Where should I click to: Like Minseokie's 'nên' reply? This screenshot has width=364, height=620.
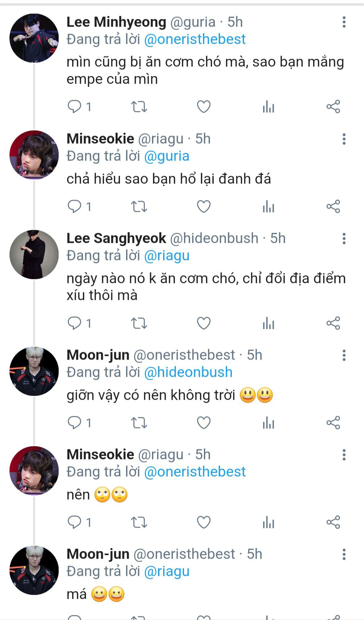pyautogui.click(x=204, y=522)
